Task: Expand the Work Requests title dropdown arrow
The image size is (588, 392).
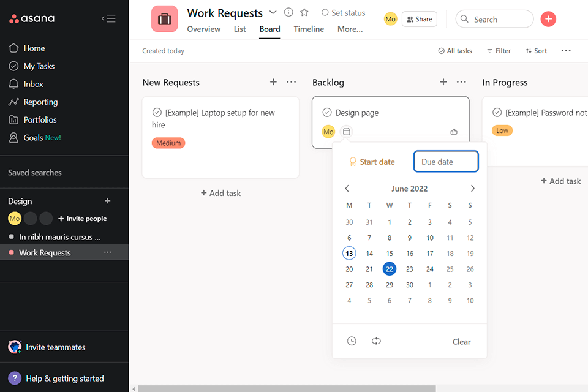Action: tap(273, 13)
